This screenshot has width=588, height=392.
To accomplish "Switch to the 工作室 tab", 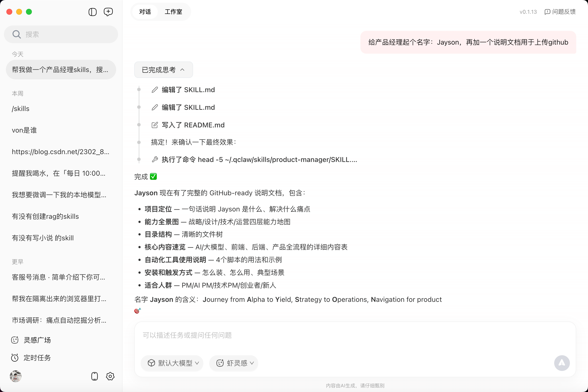I will pyautogui.click(x=173, y=12).
